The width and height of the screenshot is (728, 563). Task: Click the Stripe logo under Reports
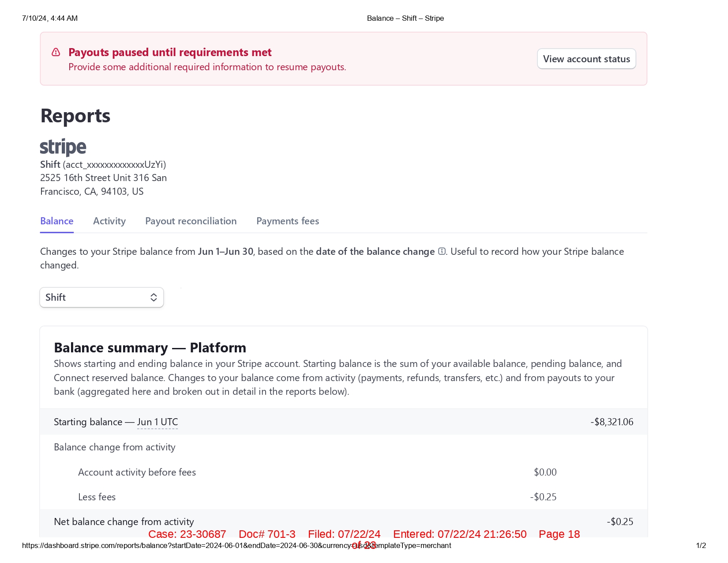click(x=63, y=147)
